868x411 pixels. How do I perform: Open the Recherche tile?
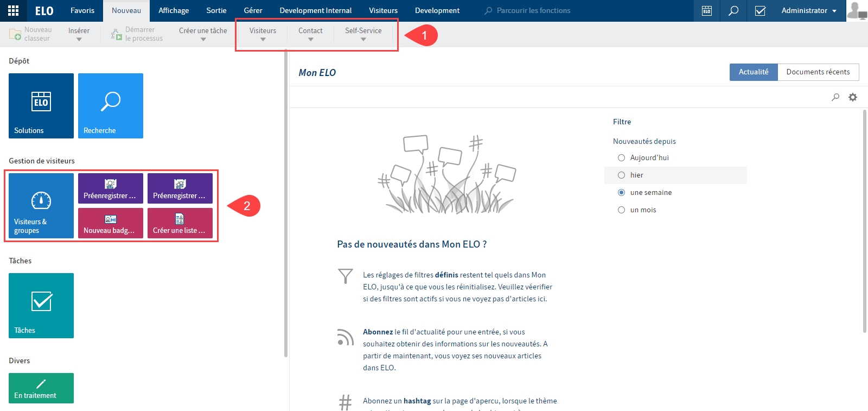point(111,106)
